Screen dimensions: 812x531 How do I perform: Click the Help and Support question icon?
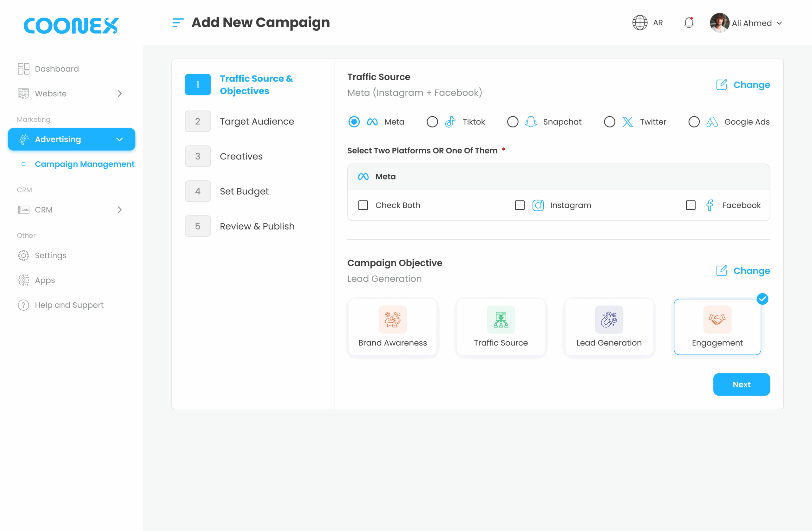(x=23, y=305)
